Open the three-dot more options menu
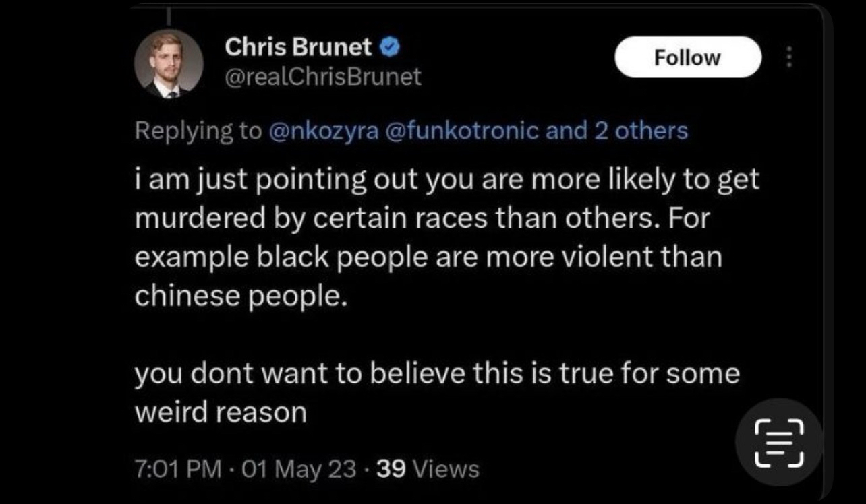This screenshot has height=504, width=866. point(789,58)
